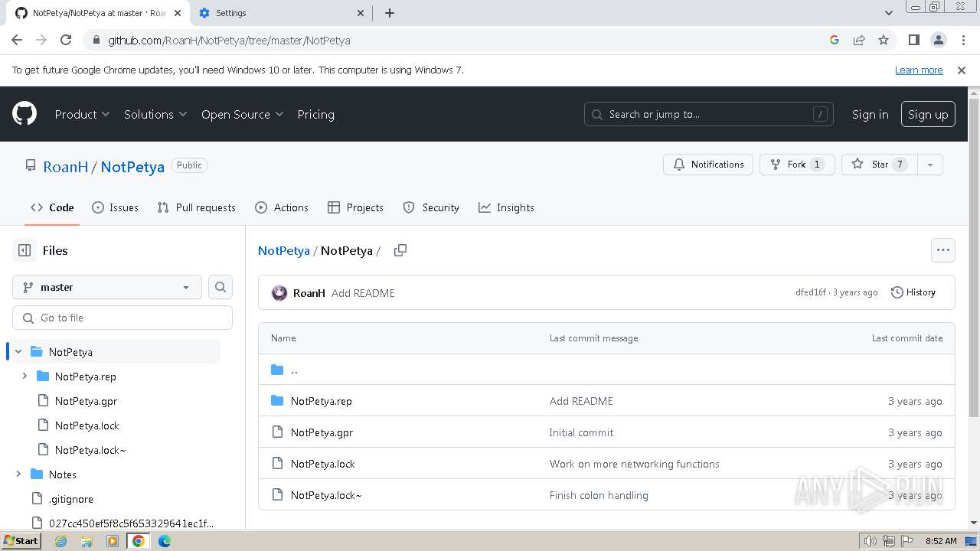
Task: Share this page icon in address bar
Action: [x=859, y=40]
